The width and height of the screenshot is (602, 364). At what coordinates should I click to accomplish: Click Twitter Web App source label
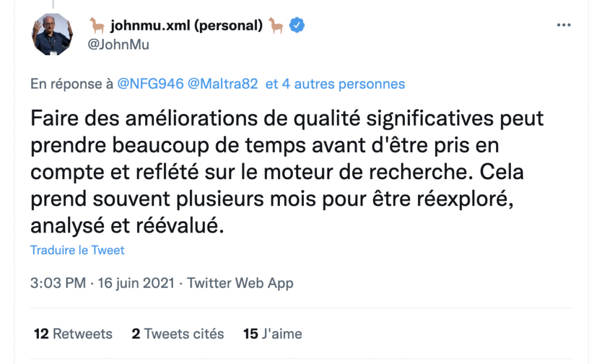(240, 282)
